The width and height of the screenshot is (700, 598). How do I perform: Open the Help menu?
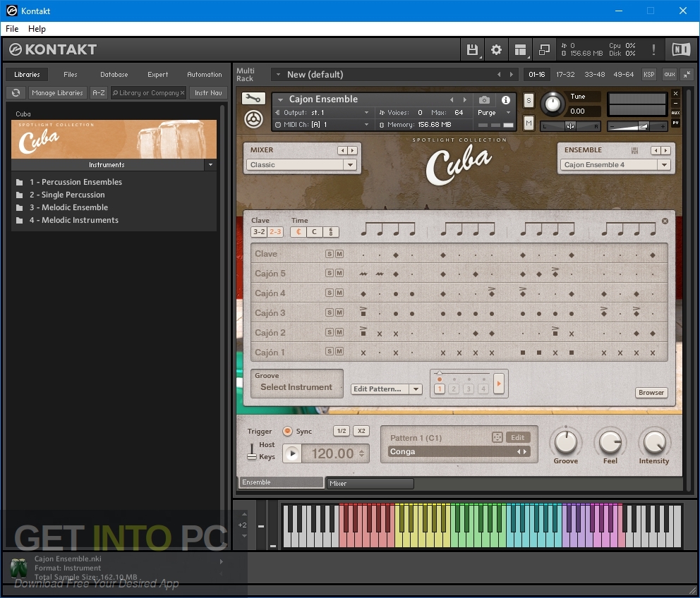(37, 29)
